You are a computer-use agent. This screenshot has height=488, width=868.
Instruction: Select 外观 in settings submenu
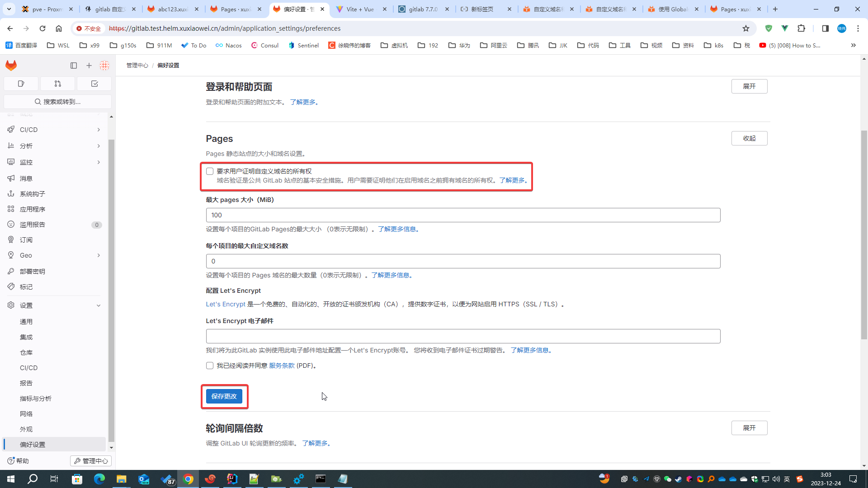26,429
